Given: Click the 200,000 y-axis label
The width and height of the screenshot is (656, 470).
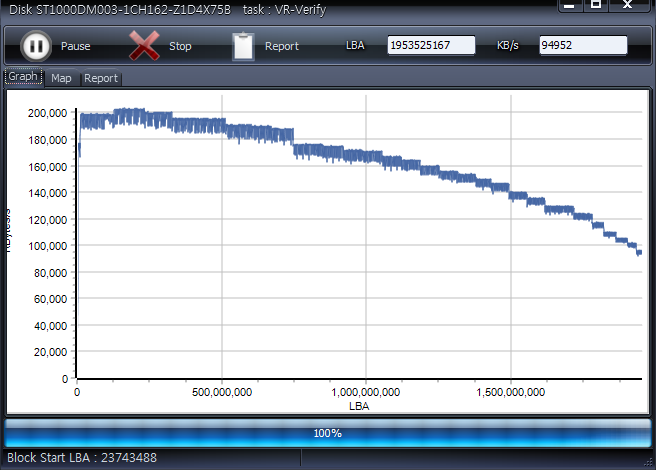Looking at the screenshot, I should coord(47,113).
